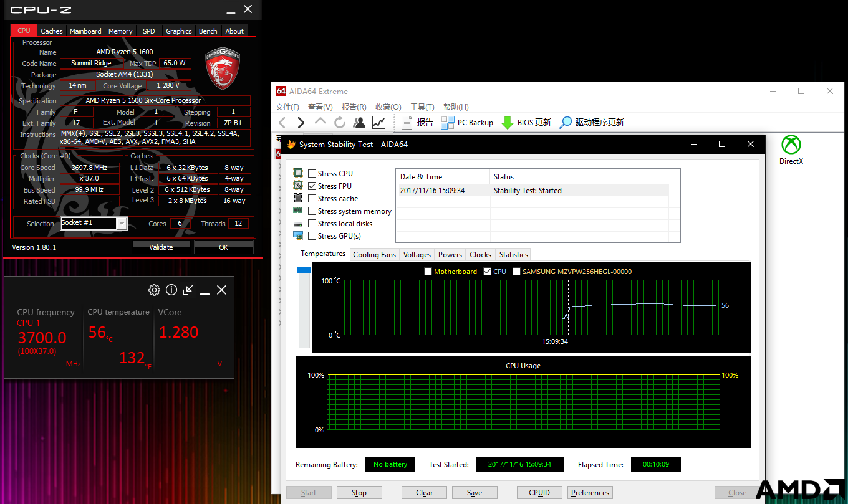The height and width of the screenshot is (504, 848).
Task: Enable Stress cache checkbox
Action: [312, 199]
